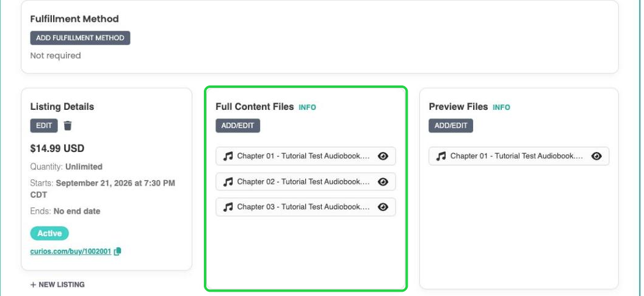Screen dimensions: 644x296
Task: Click the Active status badge
Action: (49, 233)
